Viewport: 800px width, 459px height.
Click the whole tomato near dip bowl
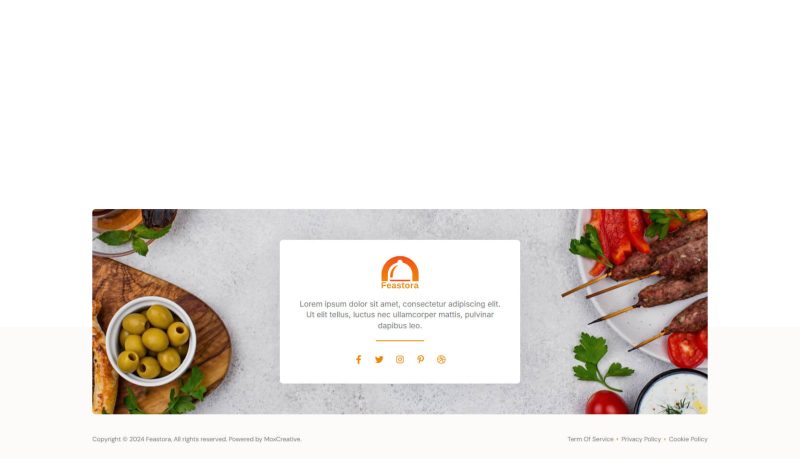pyautogui.click(x=607, y=402)
